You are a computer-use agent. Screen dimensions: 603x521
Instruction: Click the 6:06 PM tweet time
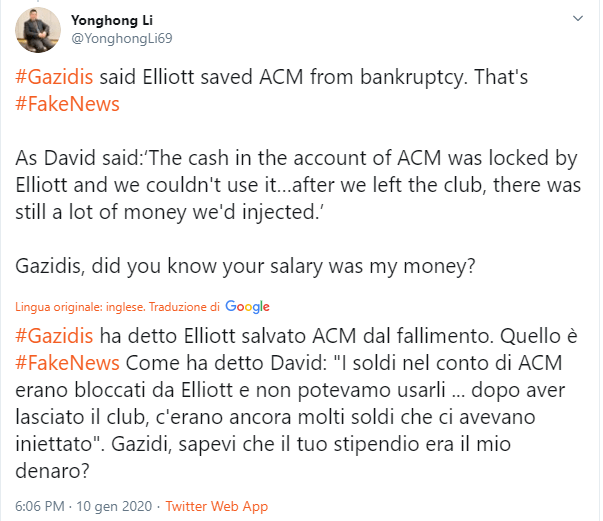tap(42, 506)
